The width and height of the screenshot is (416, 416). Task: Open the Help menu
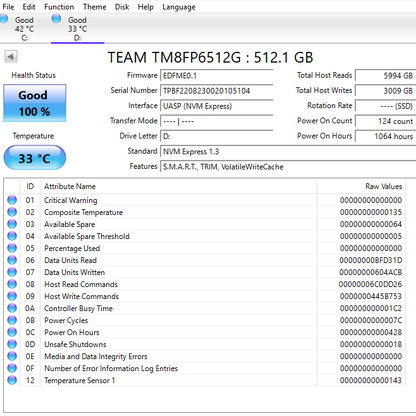click(x=146, y=7)
